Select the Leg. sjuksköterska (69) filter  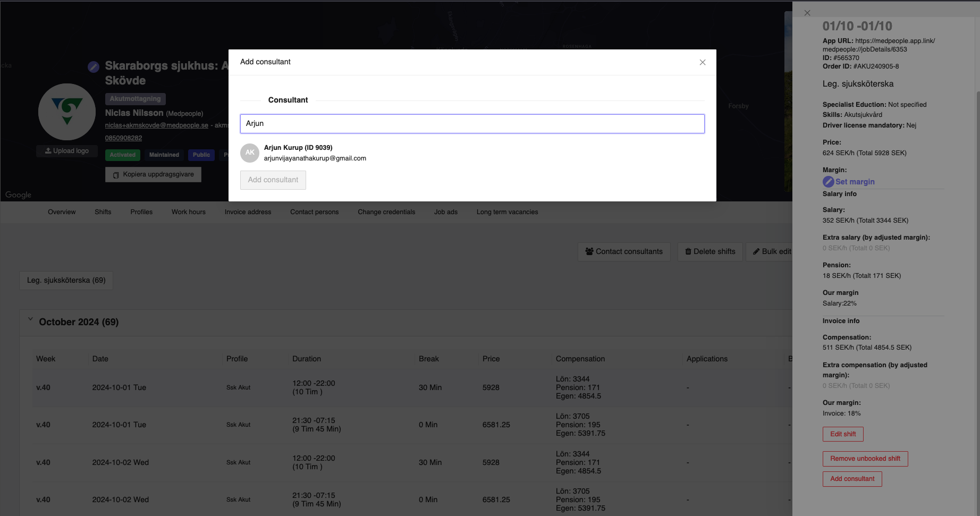pos(66,281)
